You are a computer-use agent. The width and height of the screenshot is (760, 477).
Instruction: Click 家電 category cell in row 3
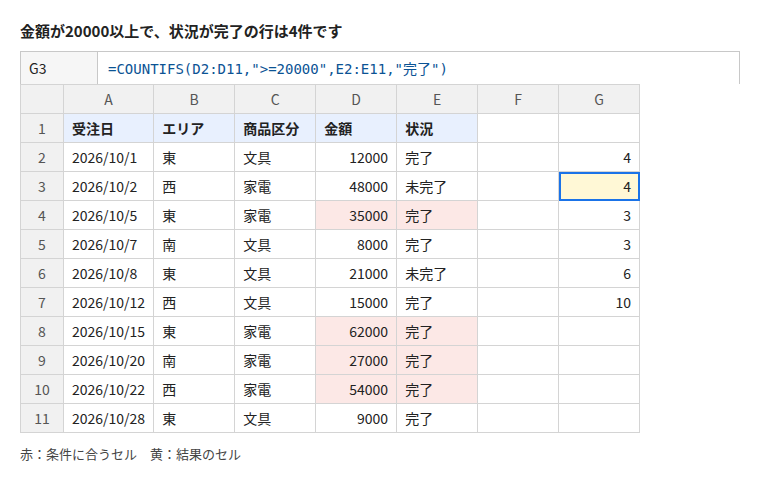point(275,187)
